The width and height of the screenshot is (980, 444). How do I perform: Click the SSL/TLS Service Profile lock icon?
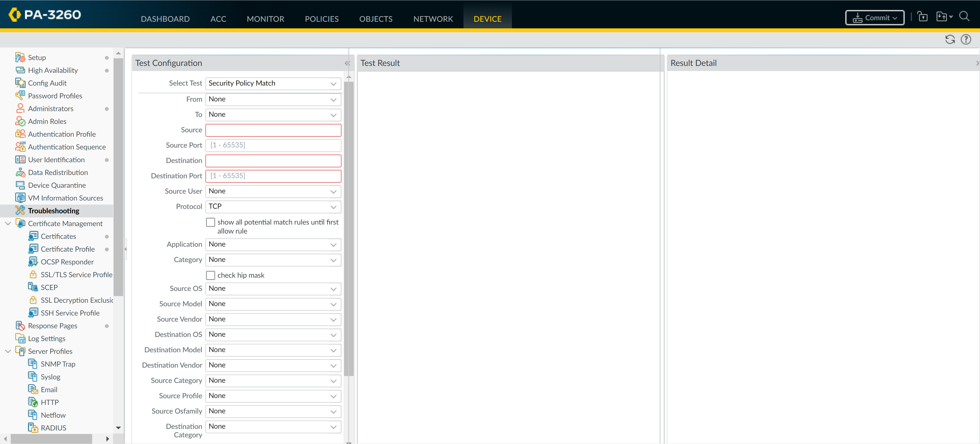pyautogui.click(x=33, y=275)
